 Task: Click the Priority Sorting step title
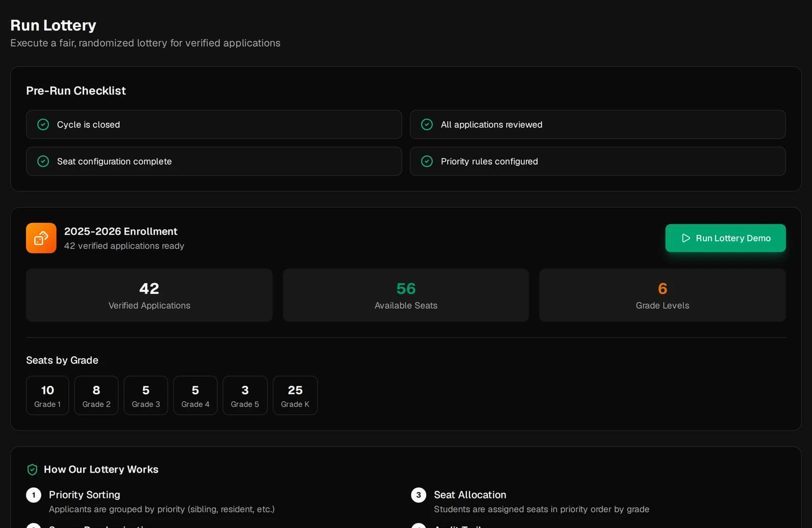click(x=84, y=495)
